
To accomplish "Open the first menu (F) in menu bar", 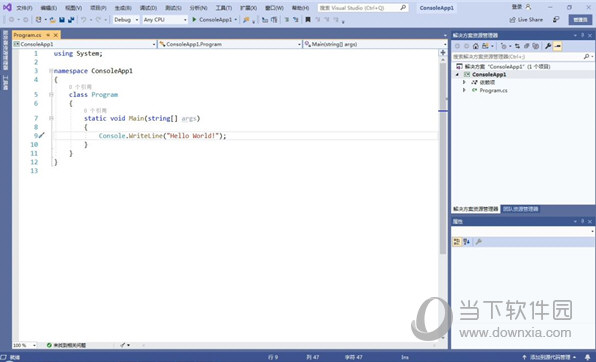I will tap(24, 8).
